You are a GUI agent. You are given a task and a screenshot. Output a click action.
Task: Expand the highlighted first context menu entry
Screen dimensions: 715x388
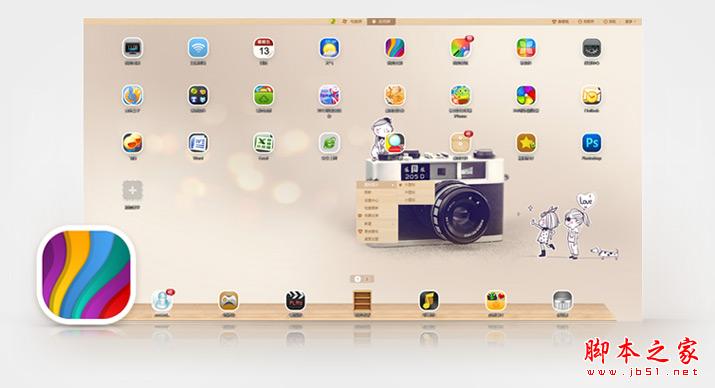[x=376, y=185]
